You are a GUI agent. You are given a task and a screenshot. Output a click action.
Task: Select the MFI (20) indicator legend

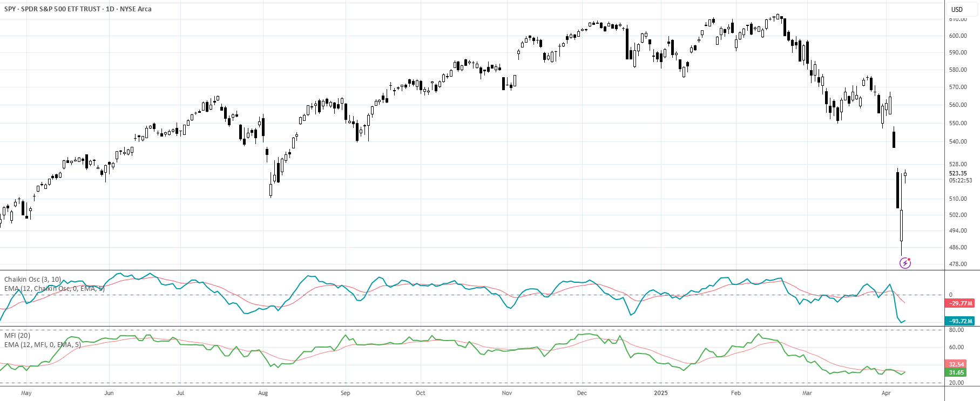coord(17,336)
